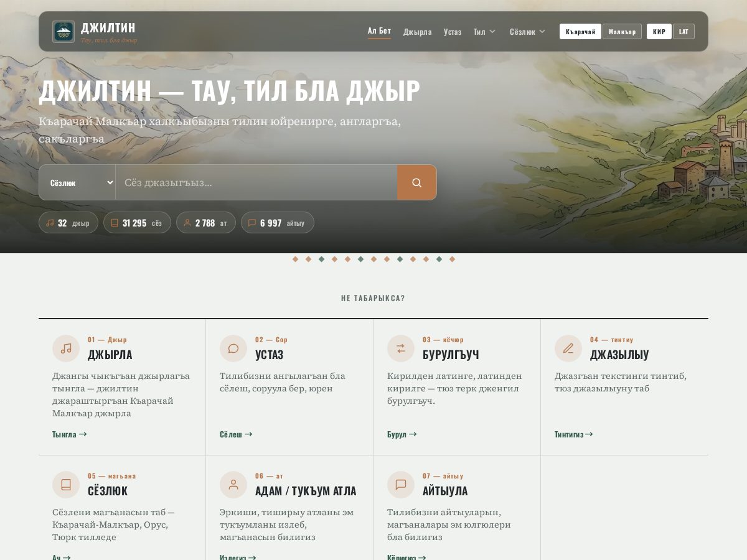Click the pencil icon on ДЖАЗЫЛЫУ card
Viewport: 747px width, 560px height.
pos(568,348)
